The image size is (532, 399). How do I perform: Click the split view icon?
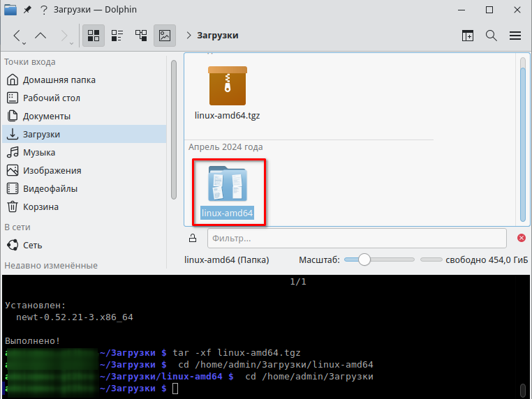468,36
